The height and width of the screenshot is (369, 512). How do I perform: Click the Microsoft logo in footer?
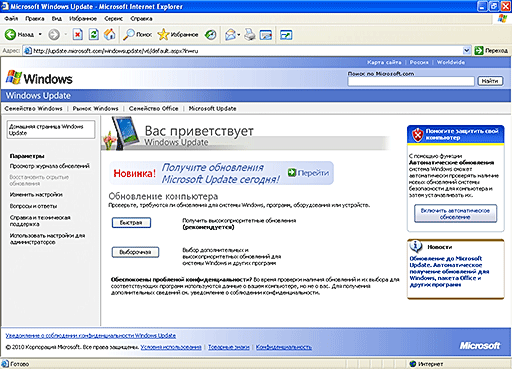pos(480,346)
